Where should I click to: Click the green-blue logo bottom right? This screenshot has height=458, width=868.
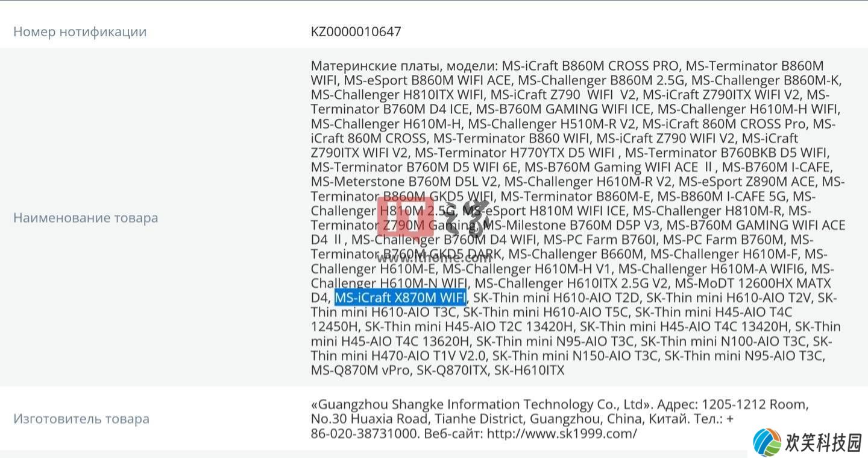pyautogui.click(x=767, y=442)
